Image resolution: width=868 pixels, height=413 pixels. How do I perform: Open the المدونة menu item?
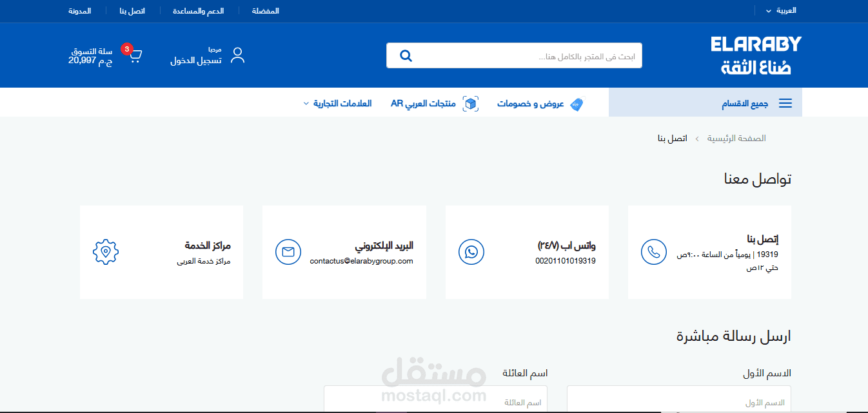[81, 10]
